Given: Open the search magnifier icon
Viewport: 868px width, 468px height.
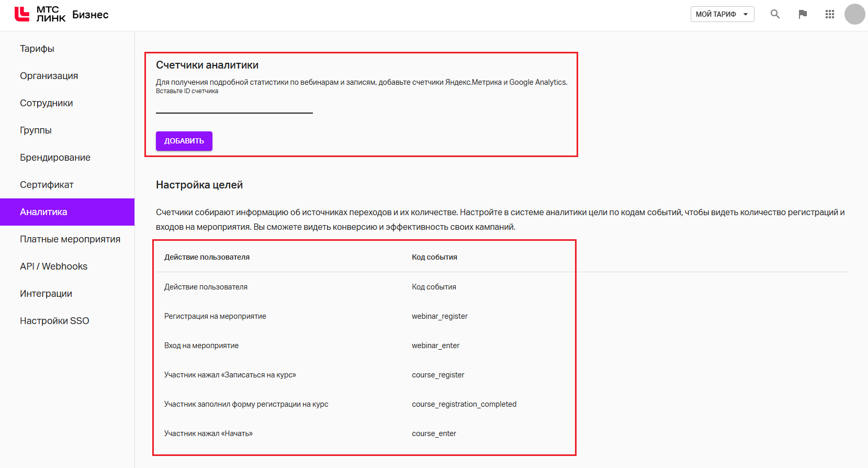Looking at the screenshot, I should (775, 14).
